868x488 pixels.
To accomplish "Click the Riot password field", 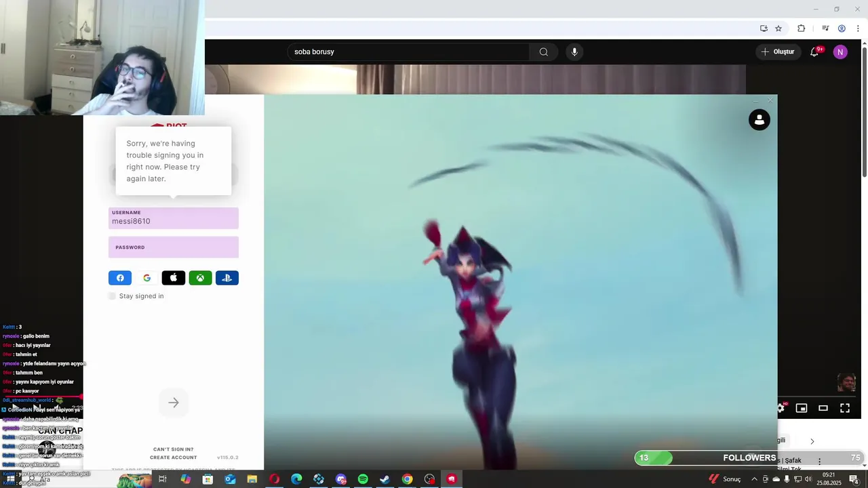I will click(x=174, y=247).
